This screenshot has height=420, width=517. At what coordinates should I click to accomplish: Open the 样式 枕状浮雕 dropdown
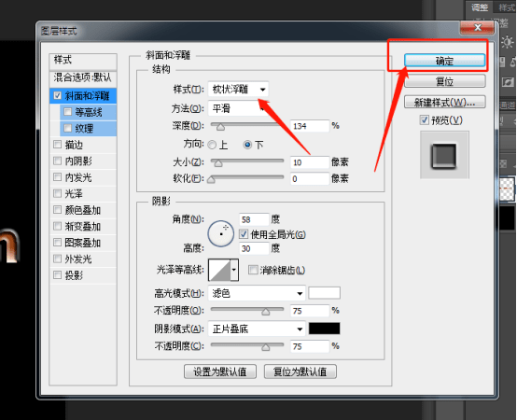point(238,89)
